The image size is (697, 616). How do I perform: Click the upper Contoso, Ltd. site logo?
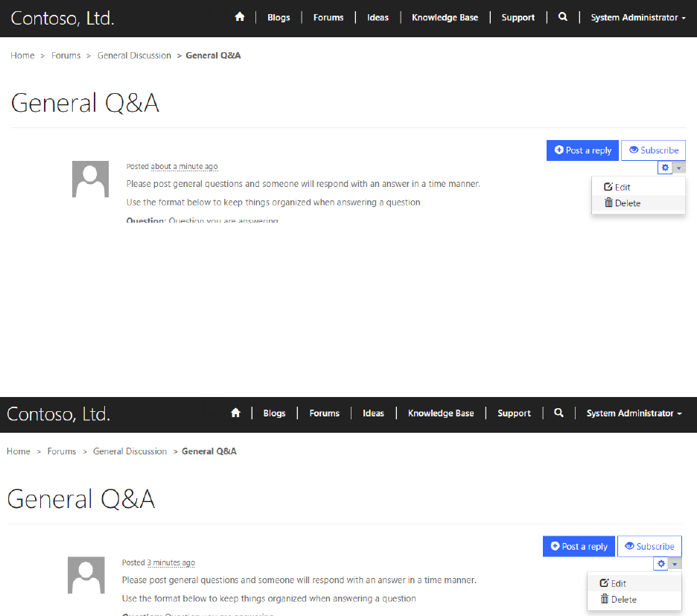63,18
